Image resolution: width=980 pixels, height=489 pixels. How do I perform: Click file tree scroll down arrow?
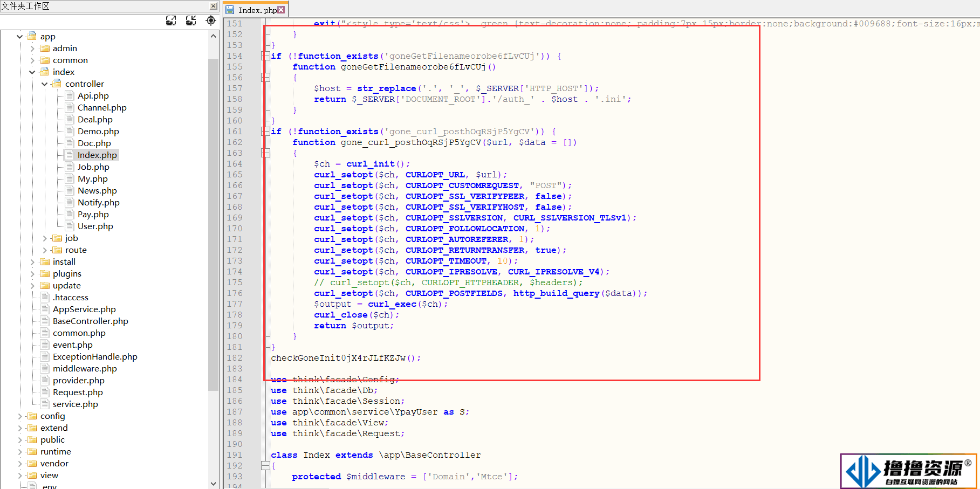tap(214, 484)
